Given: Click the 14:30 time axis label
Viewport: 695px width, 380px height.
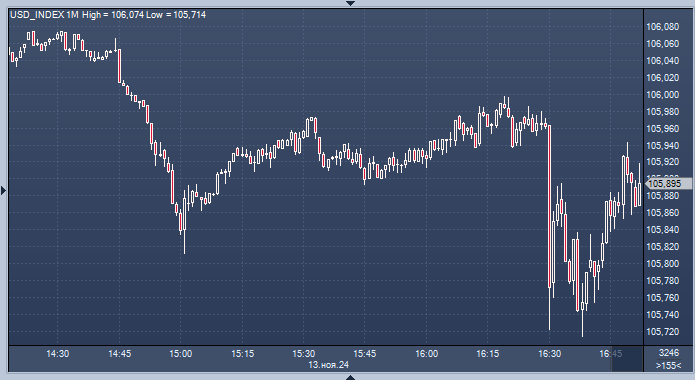Looking at the screenshot, I should pos(58,354).
